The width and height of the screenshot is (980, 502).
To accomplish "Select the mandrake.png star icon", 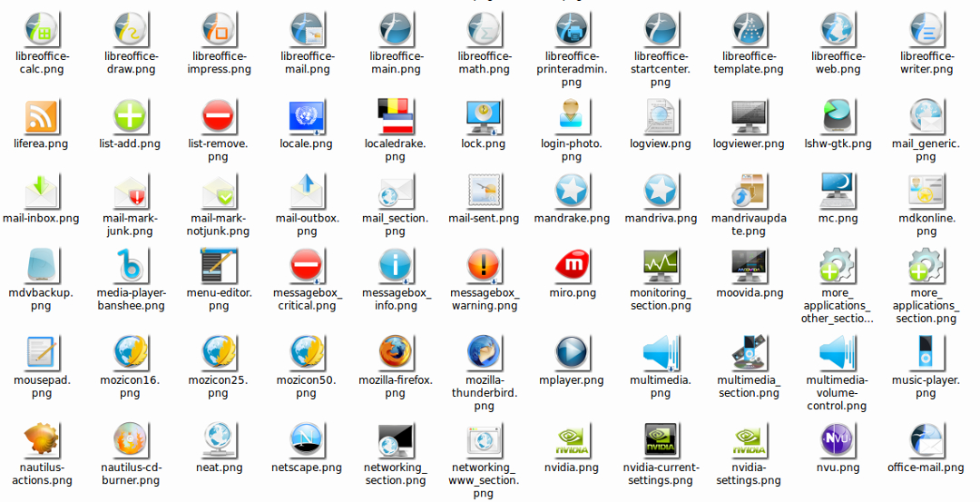I will pos(572,191).
